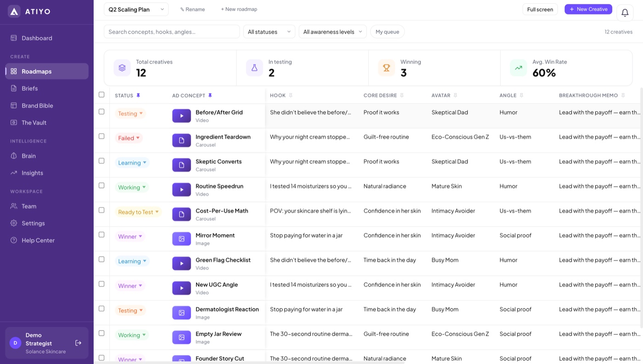The image size is (643, 364).
Task: Click the user avatar D in sidebar
Action: 16,343
